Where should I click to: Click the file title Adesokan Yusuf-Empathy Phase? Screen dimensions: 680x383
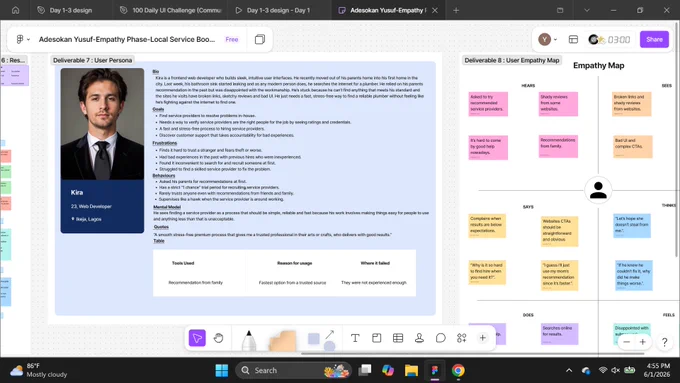coord(127,39)
